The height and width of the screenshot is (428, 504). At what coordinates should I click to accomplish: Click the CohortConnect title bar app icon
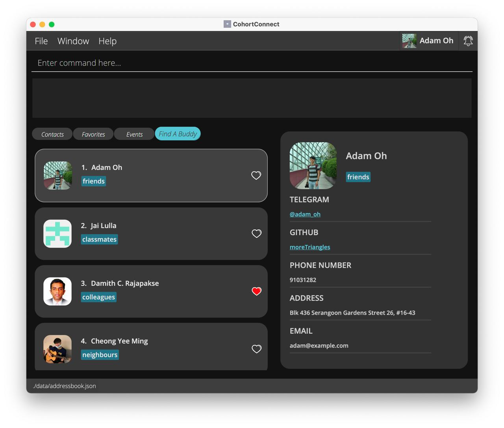coord(227,24)
